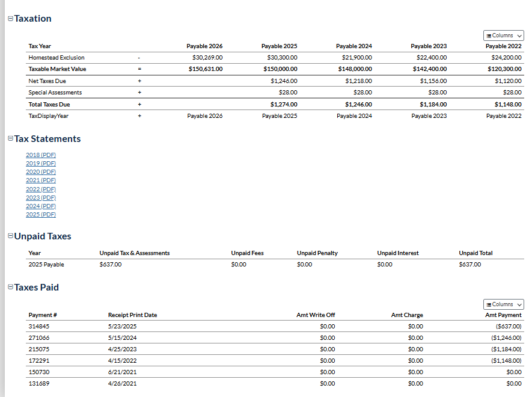Open the 2018 tax statement PDF
532x397 pixels.
[x=41, y=155]
